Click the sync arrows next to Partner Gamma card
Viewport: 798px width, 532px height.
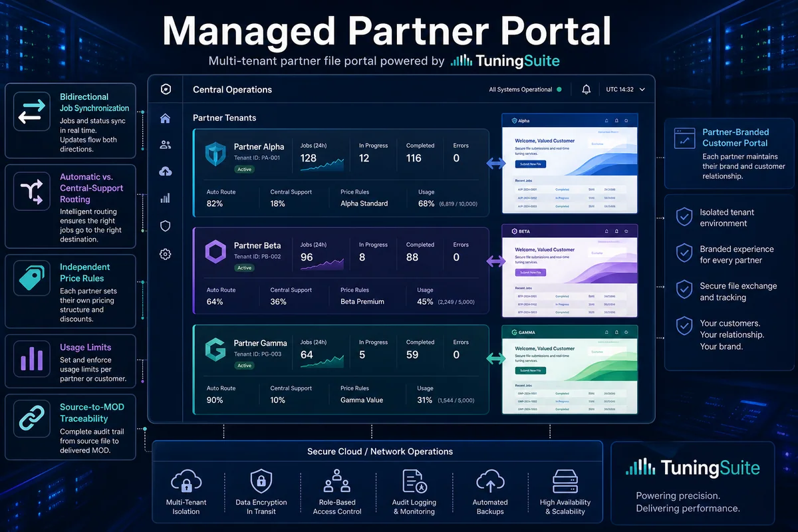[x=495, y=359]
